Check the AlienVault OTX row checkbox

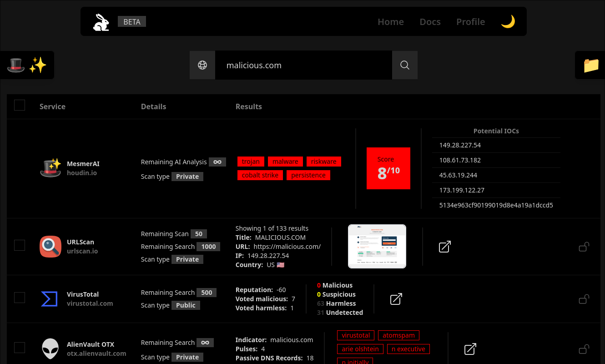[x=20, y=348]
